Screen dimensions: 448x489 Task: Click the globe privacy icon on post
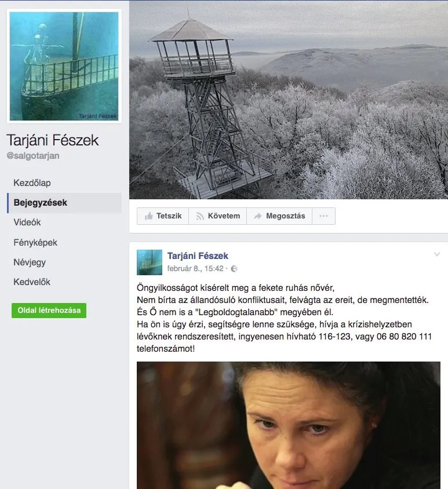coord(234,268)
